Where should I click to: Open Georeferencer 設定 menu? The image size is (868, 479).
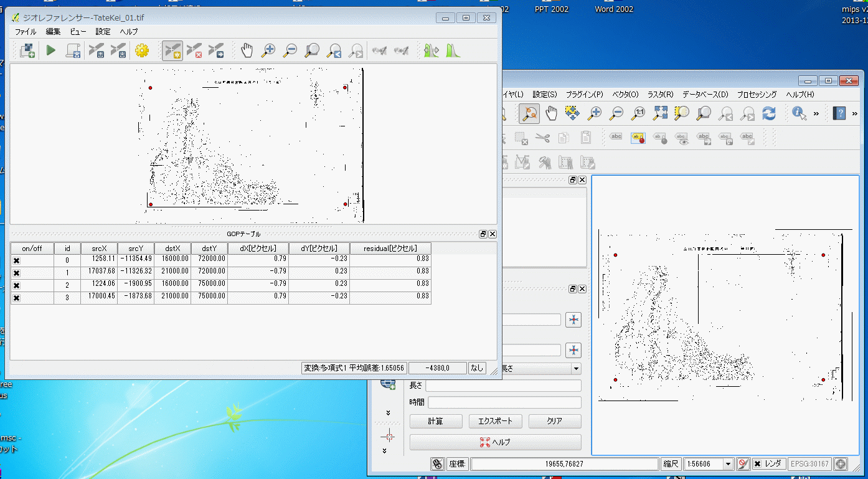(103, 32)
